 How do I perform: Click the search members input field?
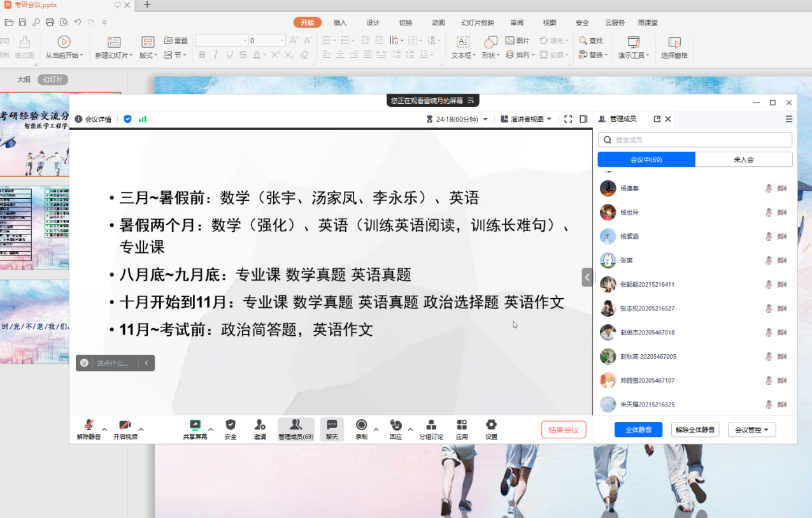(x=695, y=140)
